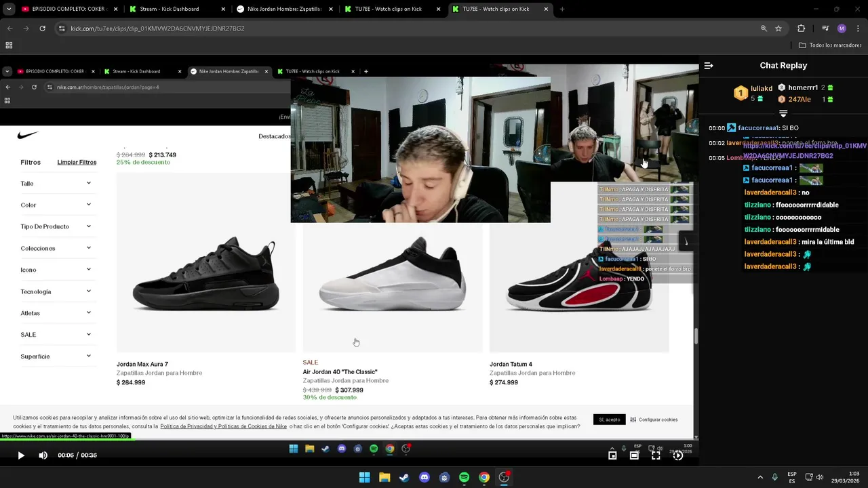Bookmark this page with the star

click(x=778, y=28)
